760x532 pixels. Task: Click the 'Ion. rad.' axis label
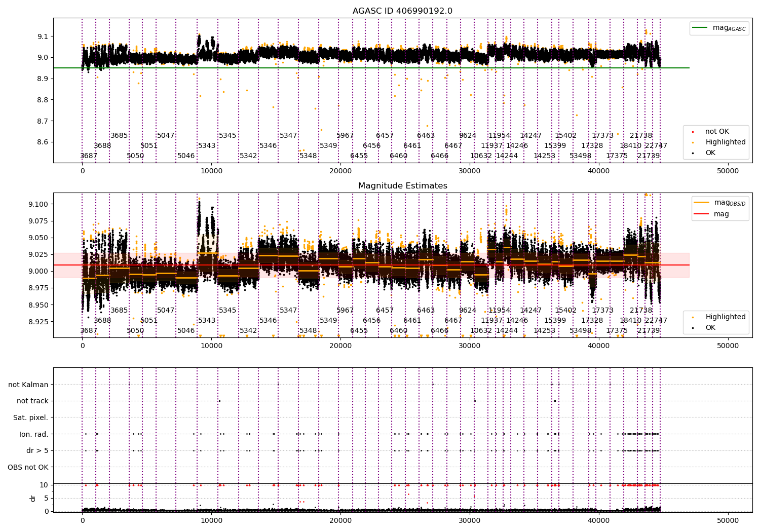[x=33, y=434]
